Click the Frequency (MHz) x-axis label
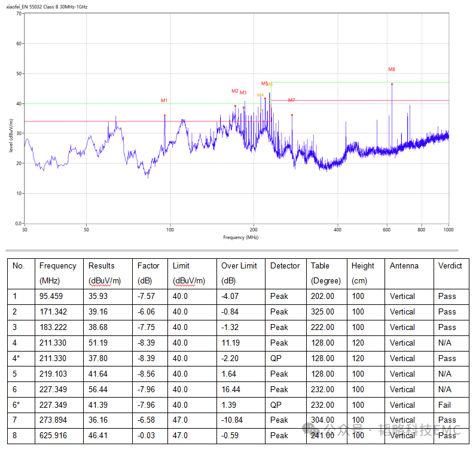Viewport: 476px width, 449px height. [240, 237]
